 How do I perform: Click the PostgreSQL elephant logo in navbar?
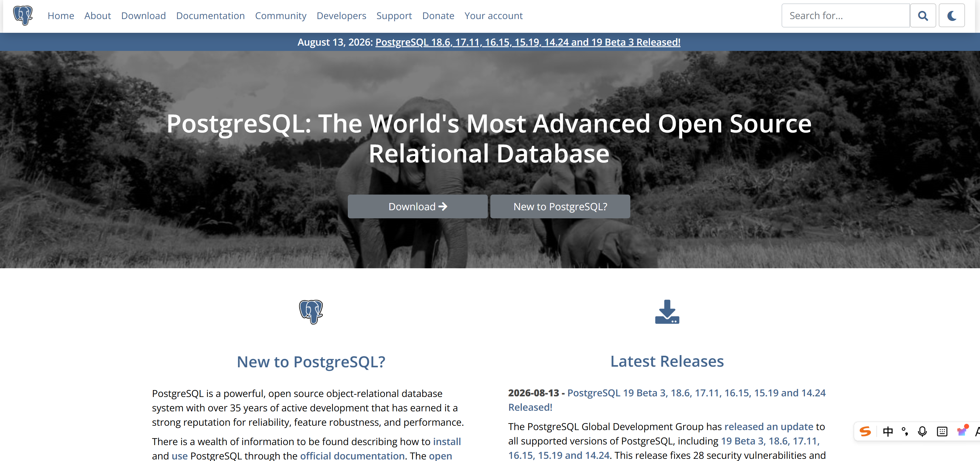23,16
